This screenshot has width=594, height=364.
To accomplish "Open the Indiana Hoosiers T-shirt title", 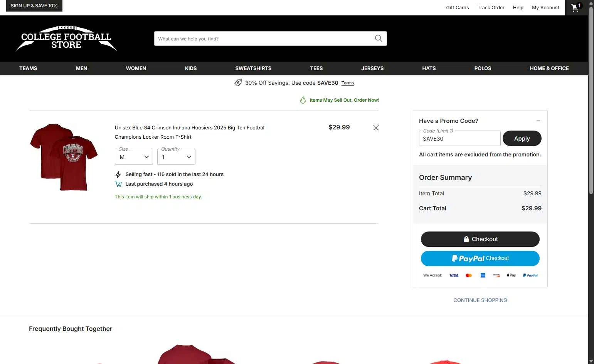I will pos(190,132).
